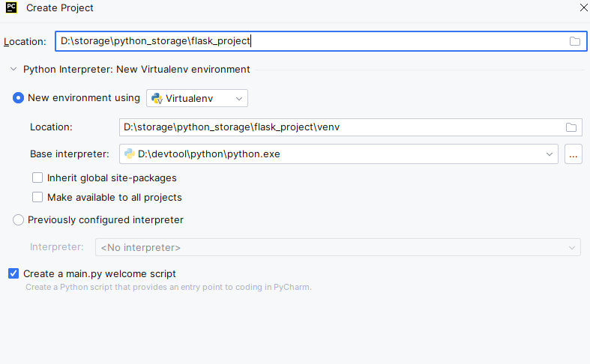Uncheck Create a main.py welcome script
The height and width of the screenshot is (364, 590).
(x=13, y=273)
